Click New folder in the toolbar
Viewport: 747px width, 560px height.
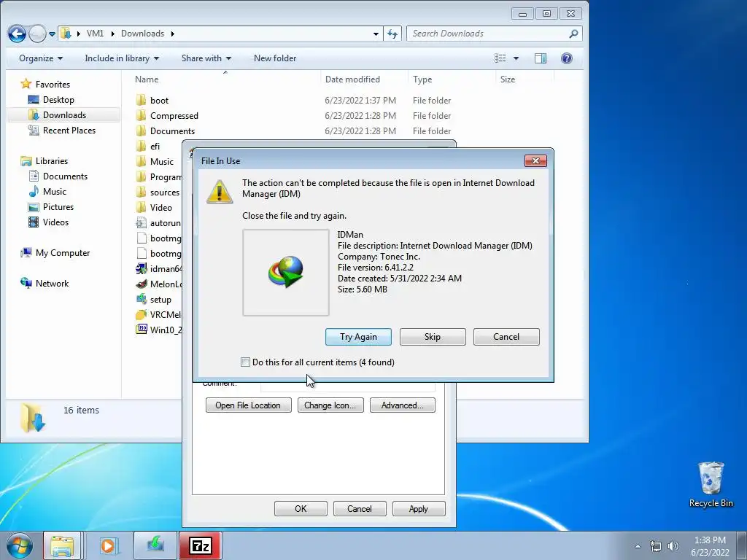(x=275, y=58)
